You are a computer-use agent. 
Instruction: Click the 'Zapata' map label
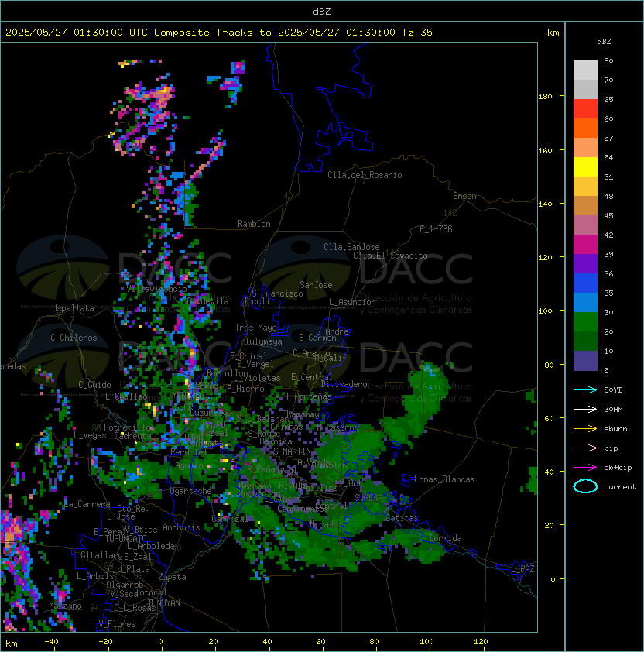click(172, 577)
